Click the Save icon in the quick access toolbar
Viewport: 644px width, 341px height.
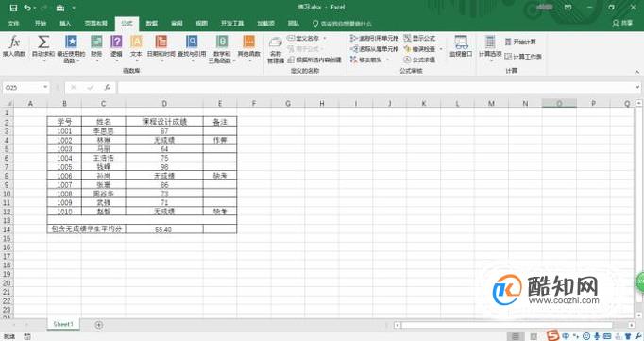coord(13,8)
